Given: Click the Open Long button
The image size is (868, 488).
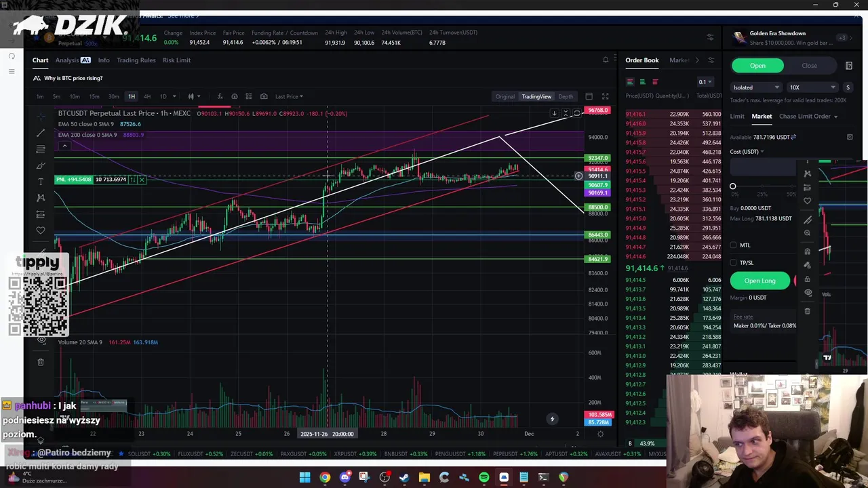Looking at the screenshot, I should point(759,281).
